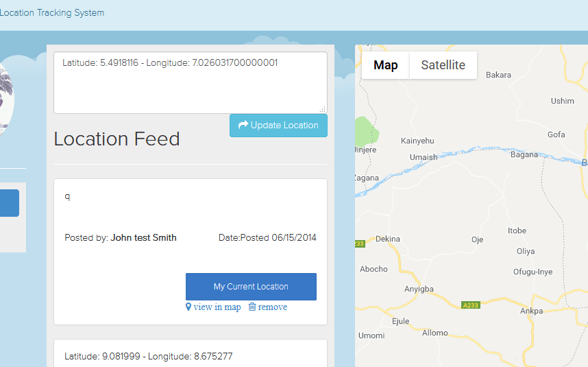Image resolution: width=588 pixels, height=367 pixels.
Task: Click Umomi on the map
Action: click(371, 335)
